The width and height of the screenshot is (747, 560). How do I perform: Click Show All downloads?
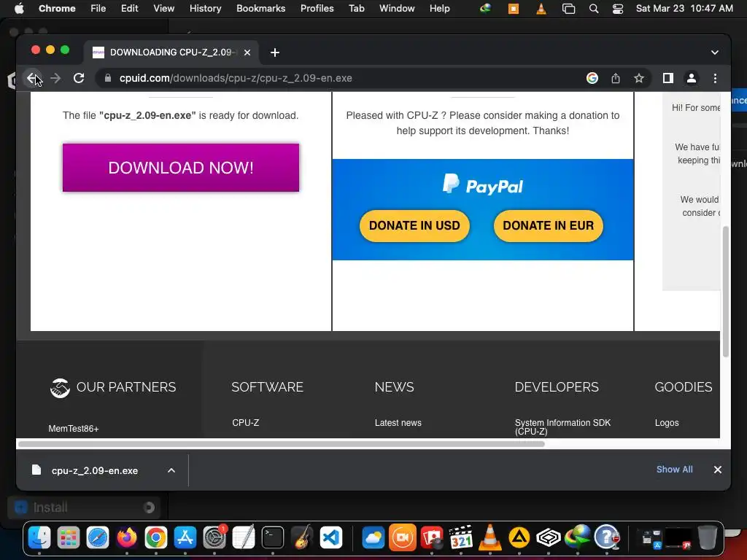(675, 470)
